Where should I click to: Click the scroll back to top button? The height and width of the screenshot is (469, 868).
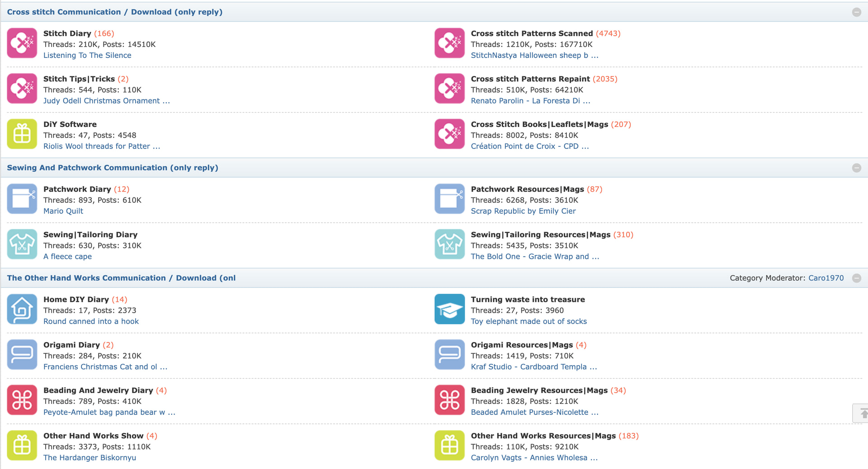coord(862,413)
